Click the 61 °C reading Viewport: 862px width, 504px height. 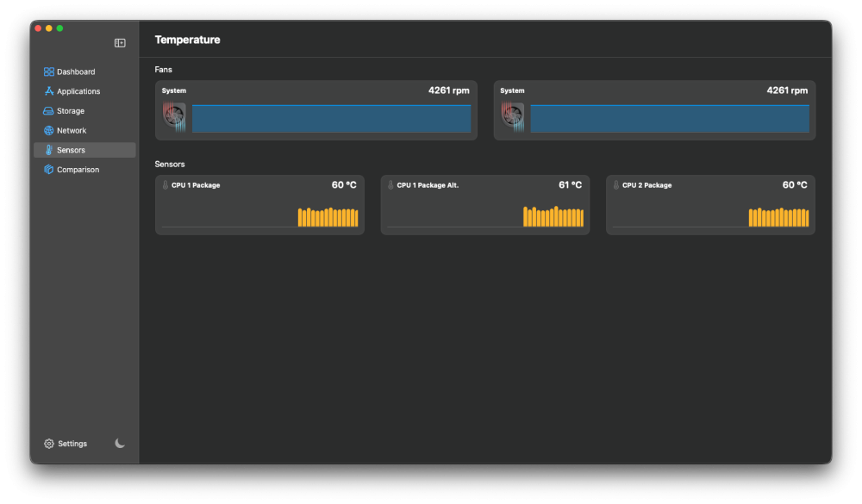click(x=570, y=184)
